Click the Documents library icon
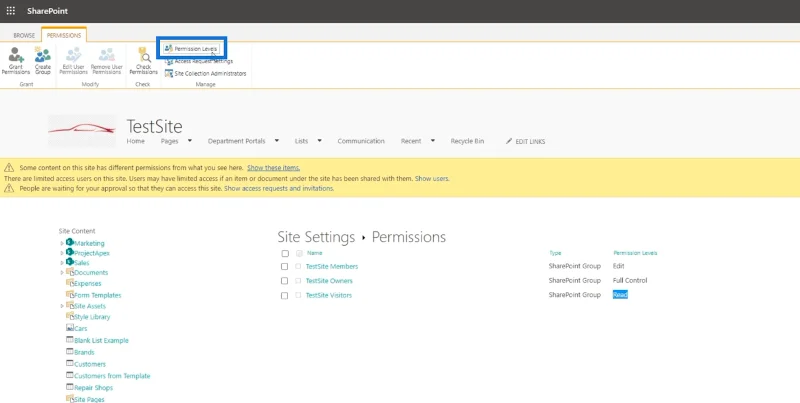The width and height of the screenshot is (800, 403). click(x=70, y=272)
